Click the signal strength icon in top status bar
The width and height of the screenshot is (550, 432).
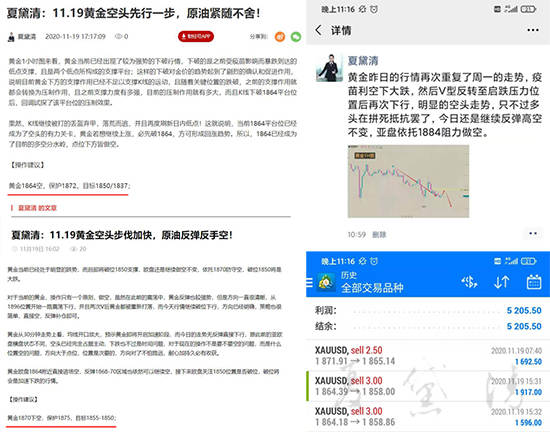point(511,9)
